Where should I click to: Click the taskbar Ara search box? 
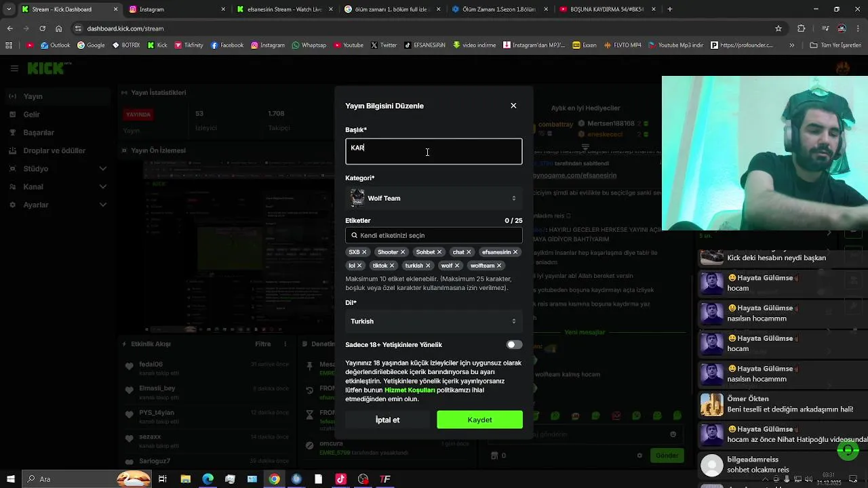pyautogui.click(x=87, y=479)
